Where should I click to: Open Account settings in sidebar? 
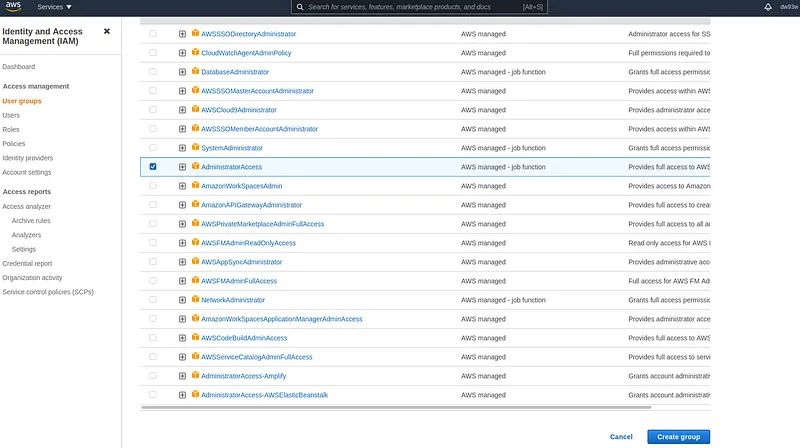tap(27, 172)
